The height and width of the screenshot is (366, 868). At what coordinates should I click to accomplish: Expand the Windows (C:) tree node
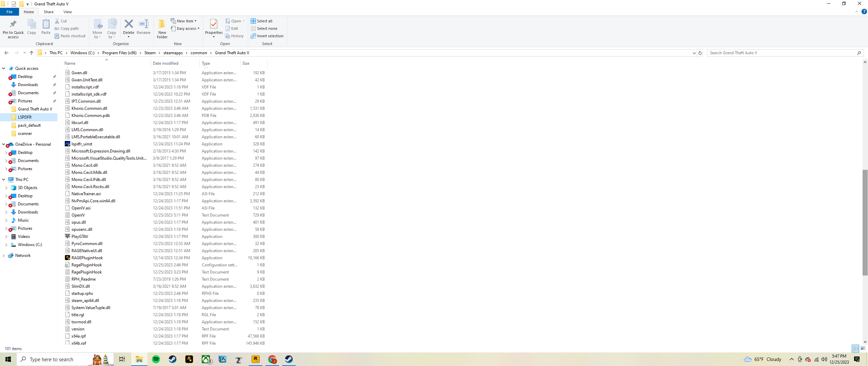[6, 245]
